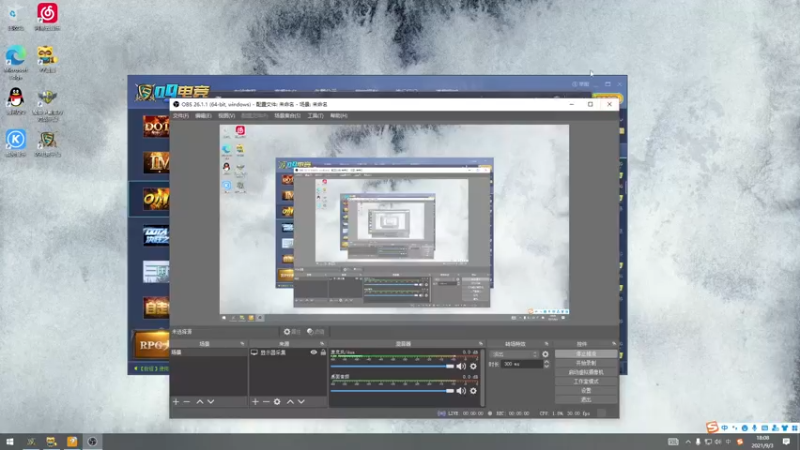Open 桌面音频 audio settings gear
Screen dimensions: 800x450
[473, 390]
